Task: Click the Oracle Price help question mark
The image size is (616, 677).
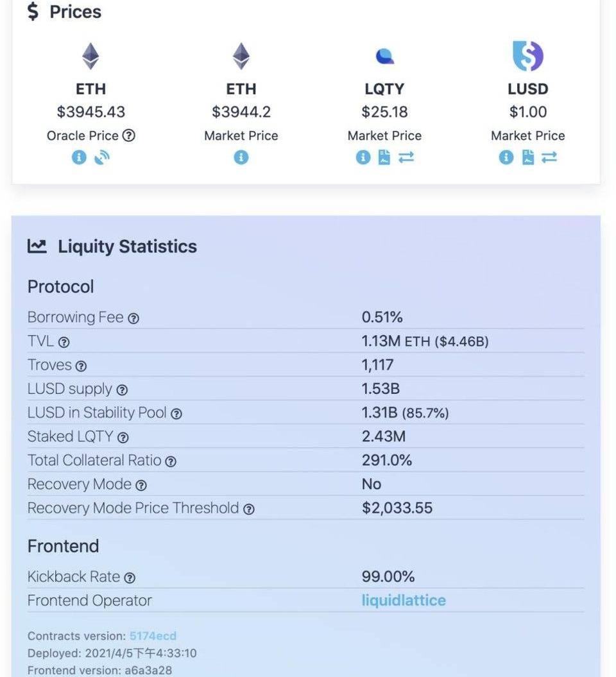Action: coord(128,135)
